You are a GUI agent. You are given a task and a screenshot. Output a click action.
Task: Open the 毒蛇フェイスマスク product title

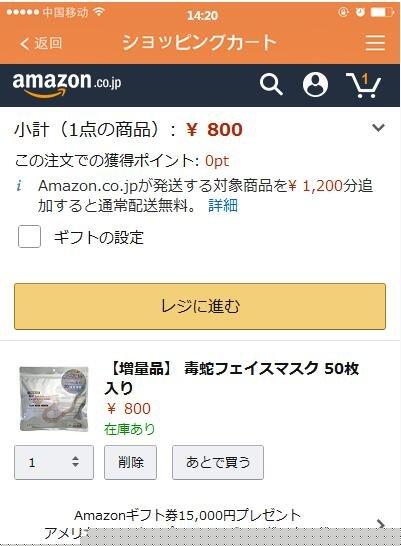(x=232, y=378)
